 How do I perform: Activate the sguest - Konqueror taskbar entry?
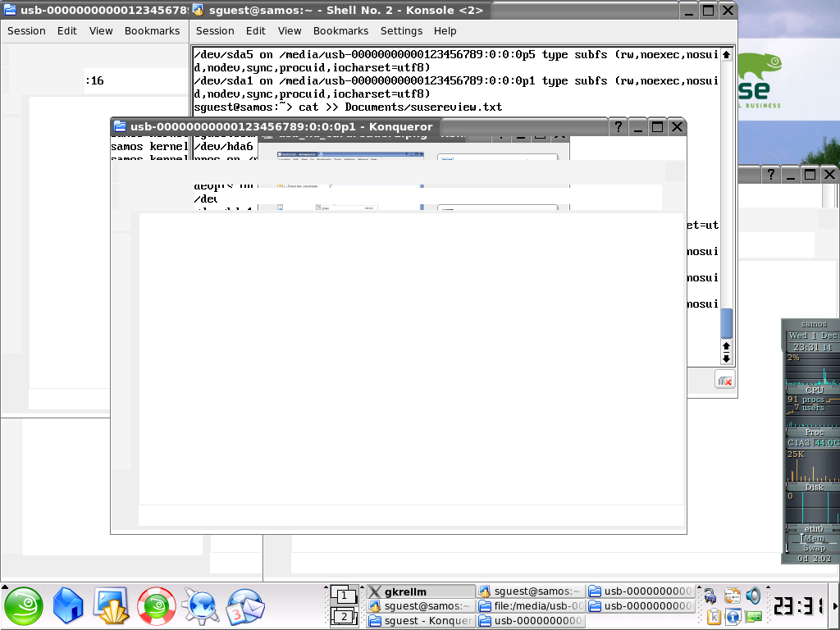pos(421,620)
